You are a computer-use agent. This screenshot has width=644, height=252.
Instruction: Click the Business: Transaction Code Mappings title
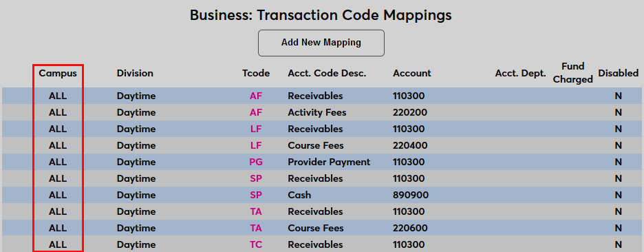click(321, 15)
